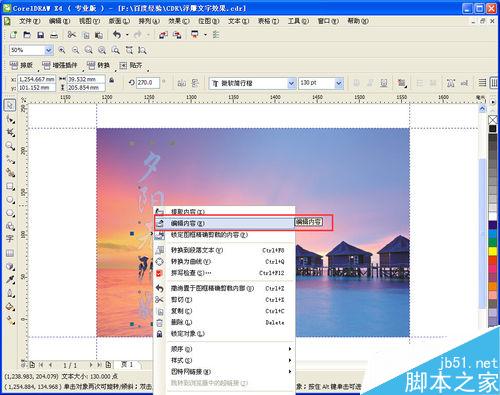Open the 位图 (Bitmaps) menu
The width and height of the screenshot is (500, 395).
pos(209,21)
